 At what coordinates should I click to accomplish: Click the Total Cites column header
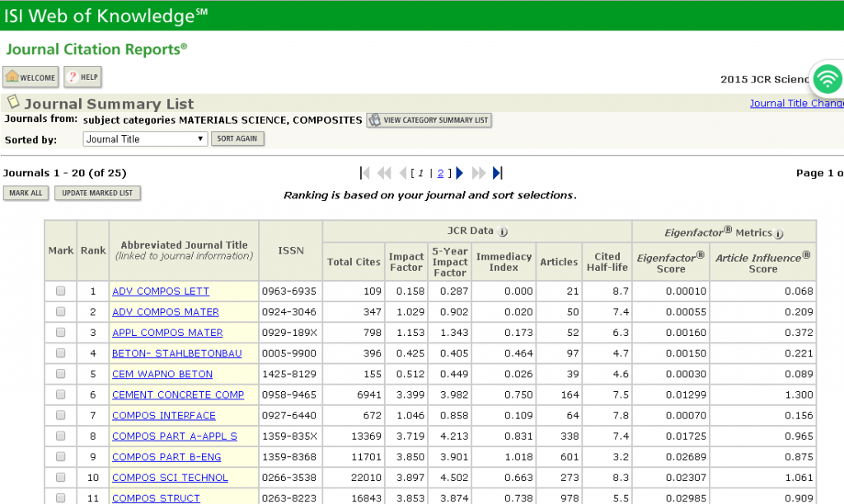pos(353,262)
